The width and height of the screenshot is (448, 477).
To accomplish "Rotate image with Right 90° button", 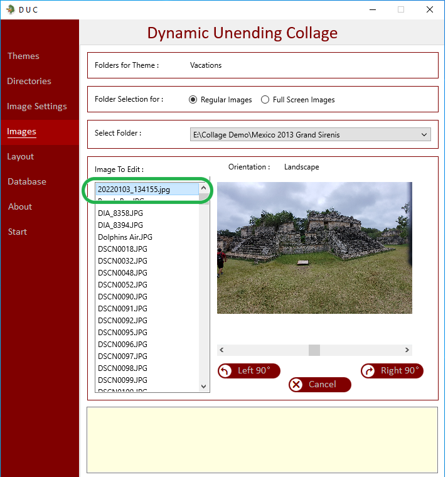I will (x=392, y=371).
